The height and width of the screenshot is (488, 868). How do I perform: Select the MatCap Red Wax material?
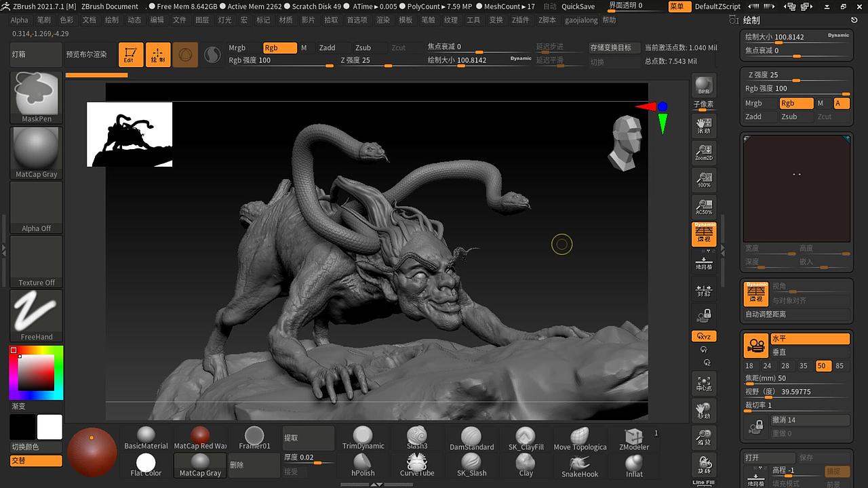pyautogui.click(x=200, y=438)
